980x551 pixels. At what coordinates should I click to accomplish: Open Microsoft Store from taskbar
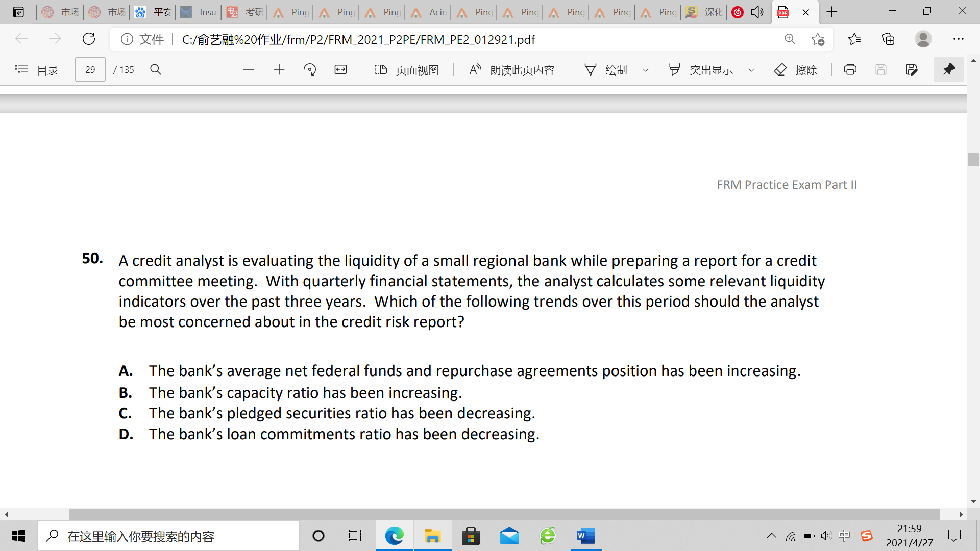click(x=471, y=536)
